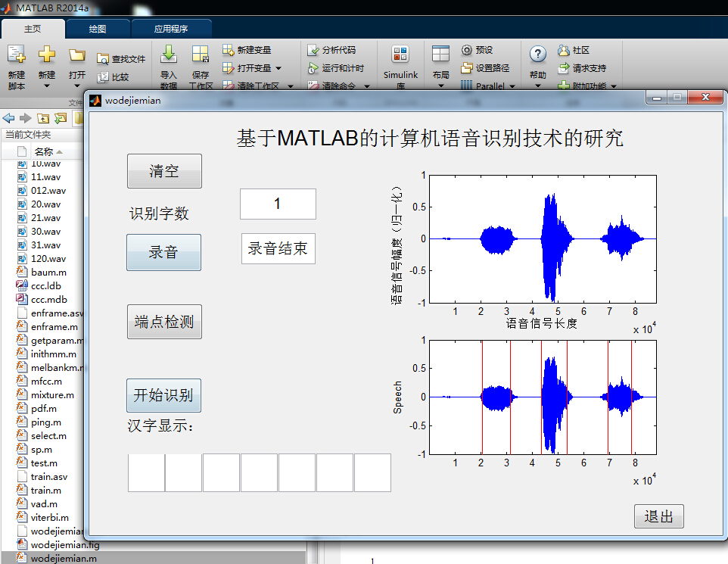Click the lower Speech endpoint plot

(x=543, y=397)
